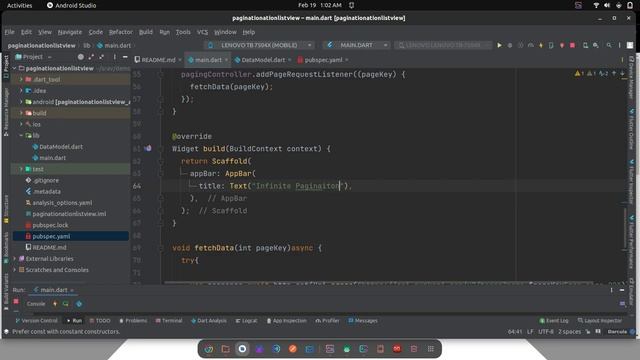The height and width of the screenshot is (360, 640).
Task: Trigger Flutter Hot Reload lightning icon in toolbar
Action: 541,45
